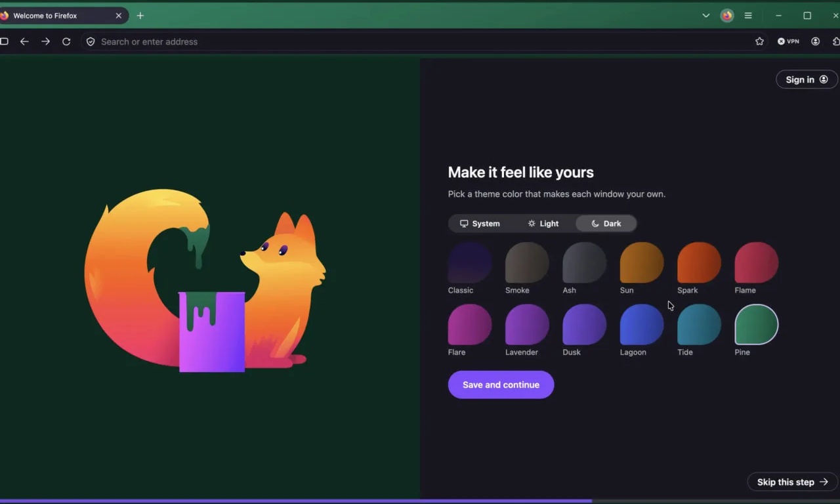840x504 pixels.
Task: Pick the Sun theme color
Action: click(x=642, y=263)
